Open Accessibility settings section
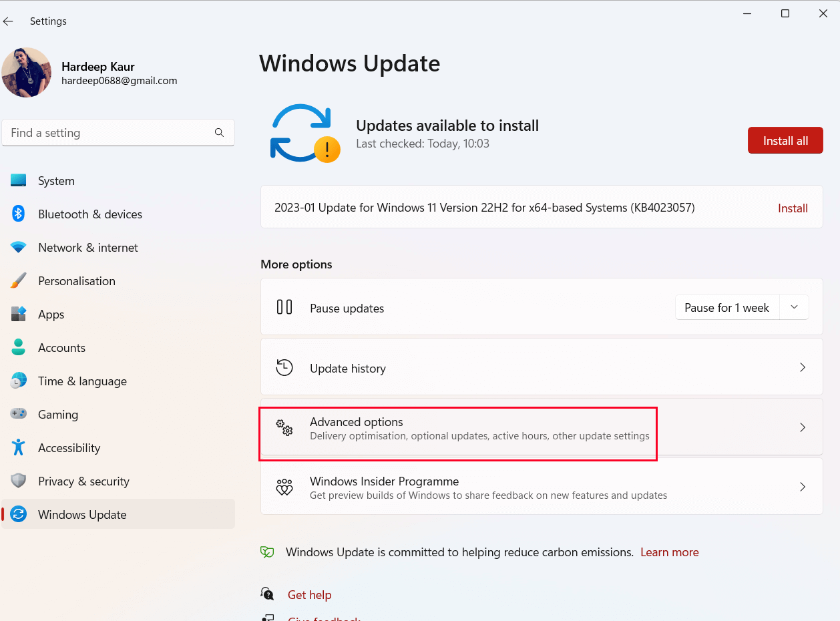This screenshot has height=621, width=840. (x=118, y=448)
